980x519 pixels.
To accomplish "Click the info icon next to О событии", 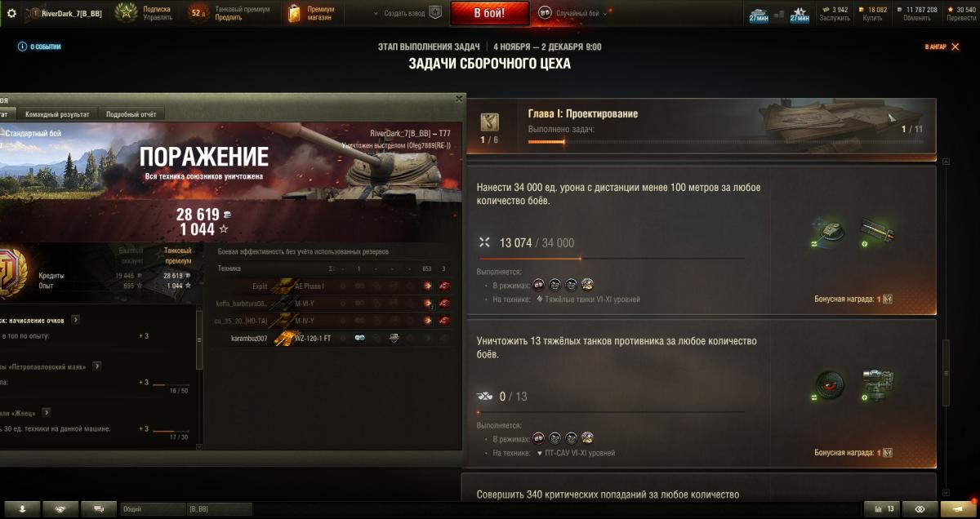I will (x=21, y=47).
